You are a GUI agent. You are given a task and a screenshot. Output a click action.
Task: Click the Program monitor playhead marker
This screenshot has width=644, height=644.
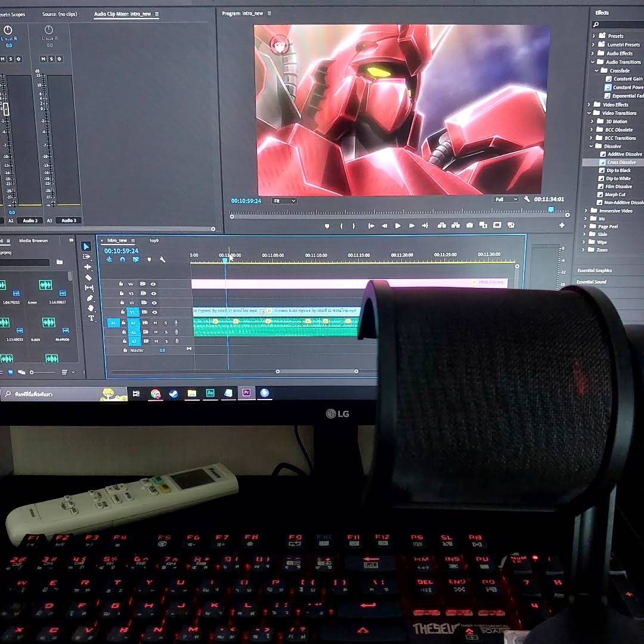pos(551,210)
